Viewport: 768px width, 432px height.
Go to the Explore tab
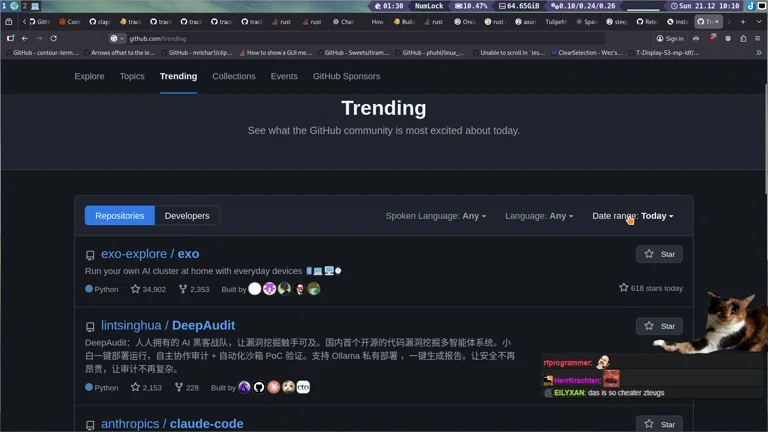pos(89,76)
